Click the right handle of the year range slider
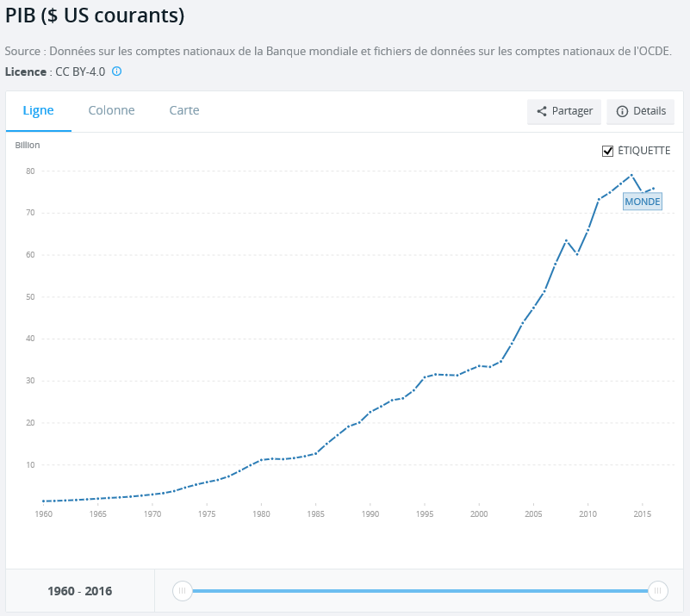The image size is (690, 616). (x=658, y=590)
